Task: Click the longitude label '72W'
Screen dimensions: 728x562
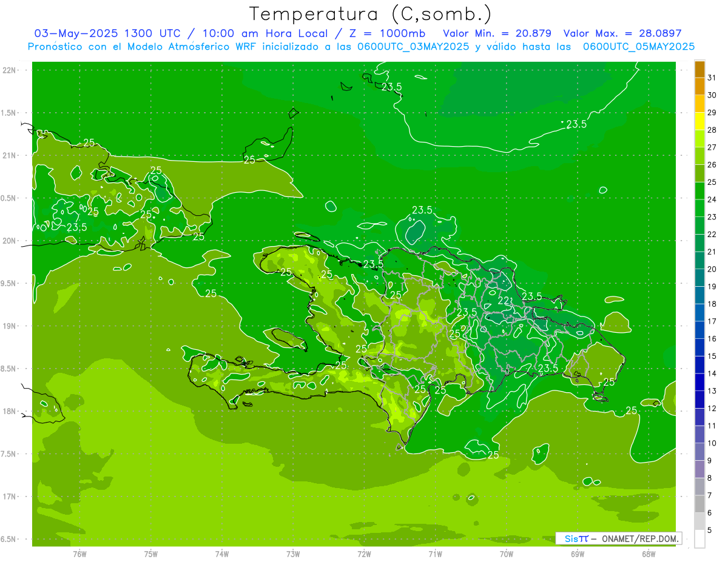Action: coord(364,554)
